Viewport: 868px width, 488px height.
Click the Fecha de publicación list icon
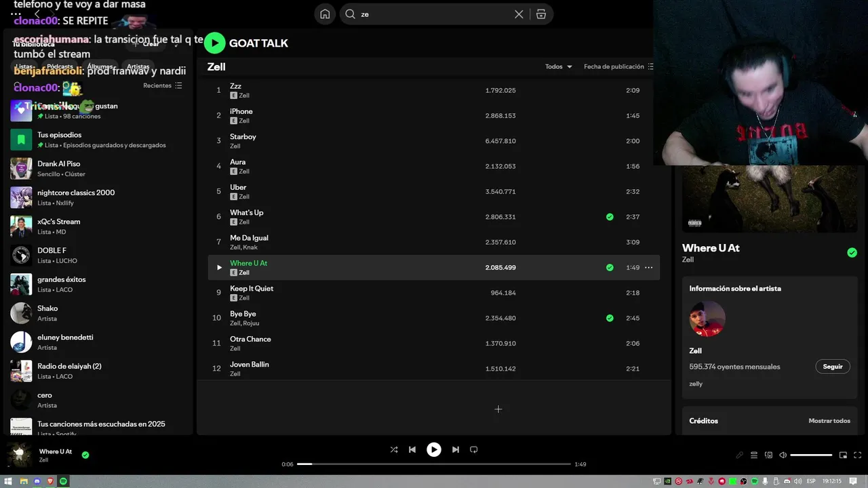point(651,66)
